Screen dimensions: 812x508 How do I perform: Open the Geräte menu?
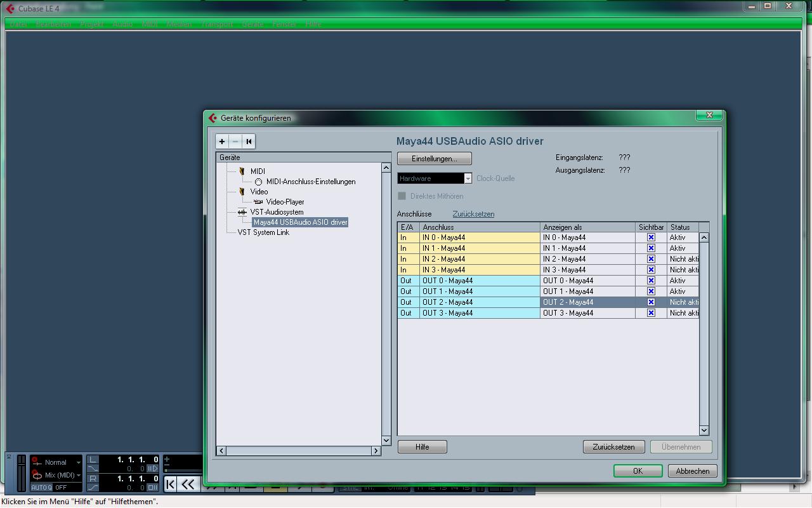pos(252,24)
